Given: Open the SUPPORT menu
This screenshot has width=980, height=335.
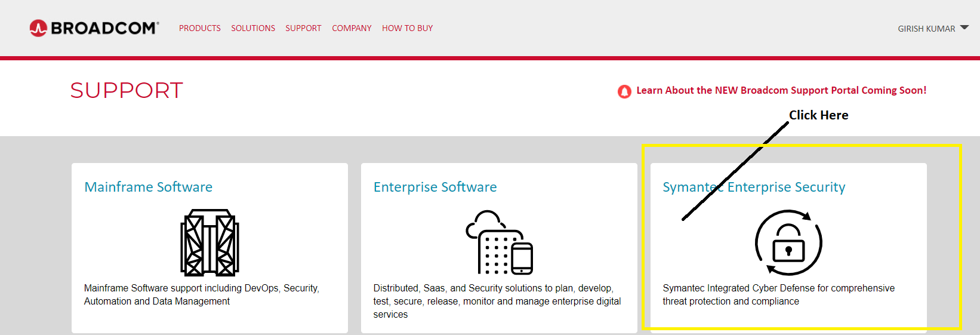Looking at the screenshot, I should click(303, 28).
